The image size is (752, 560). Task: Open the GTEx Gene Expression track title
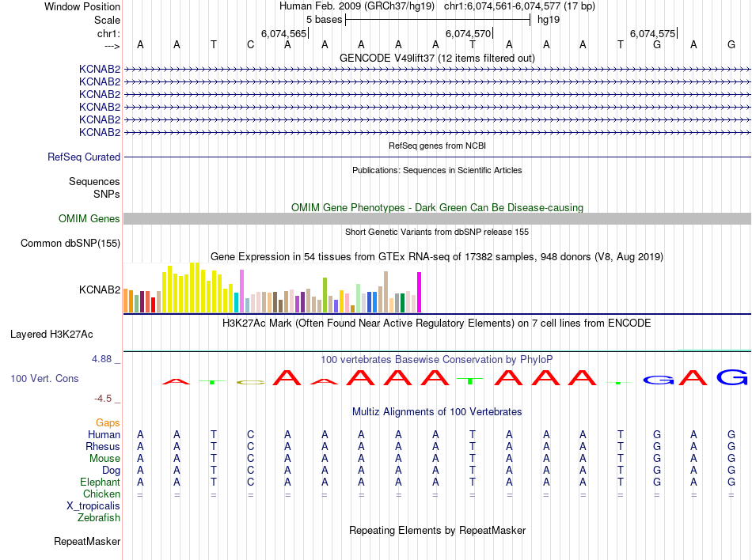(437, 257)
